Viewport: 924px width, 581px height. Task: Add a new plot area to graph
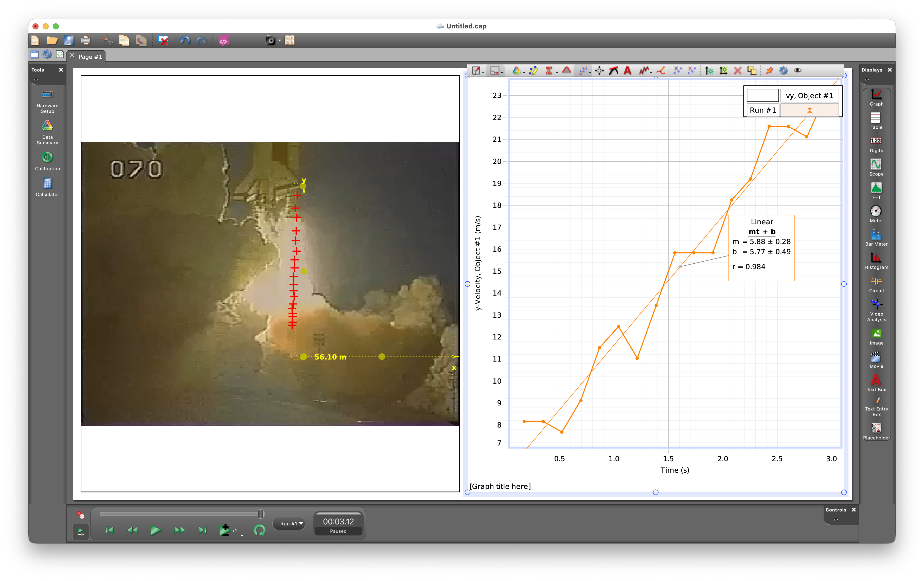[723, 71]
